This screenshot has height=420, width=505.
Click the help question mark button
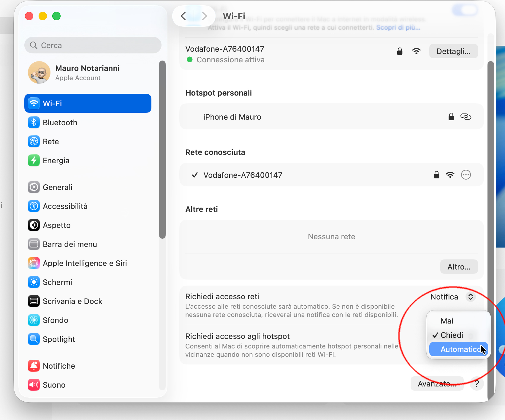coord(477,384)
